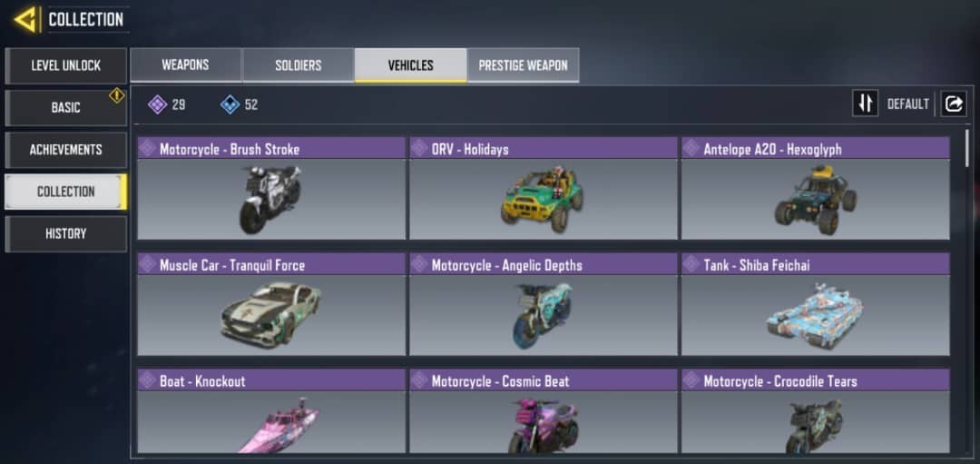Open the Prestige Weapon tab
This screenshot has height=464, width=980.
tap(524, 65)
